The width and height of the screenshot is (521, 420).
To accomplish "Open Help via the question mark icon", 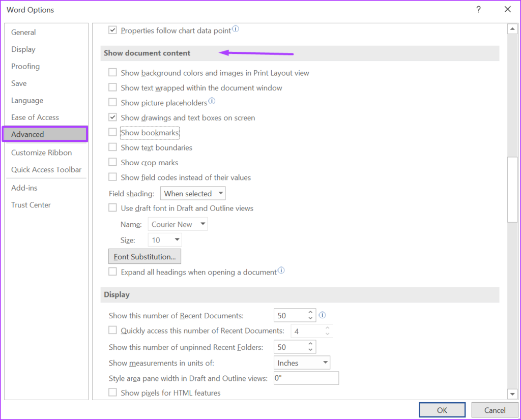I will 478,9.
